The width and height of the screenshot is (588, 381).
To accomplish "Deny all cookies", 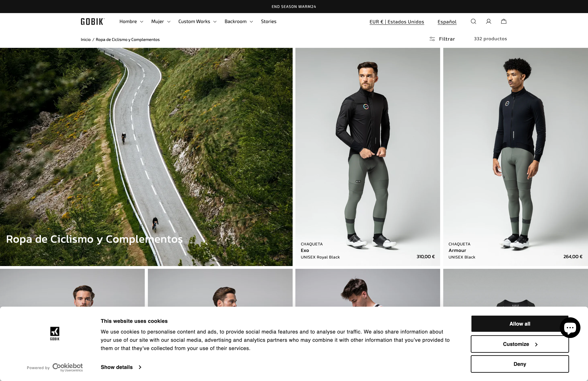I will coord(519,364).
